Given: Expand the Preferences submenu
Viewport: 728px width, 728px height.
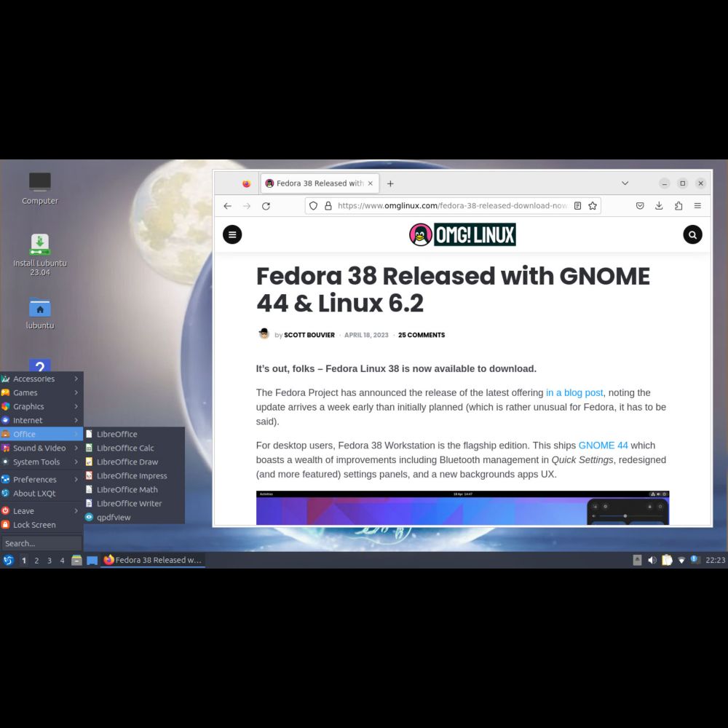Looking at the screenshot, I should click(41, 480).
